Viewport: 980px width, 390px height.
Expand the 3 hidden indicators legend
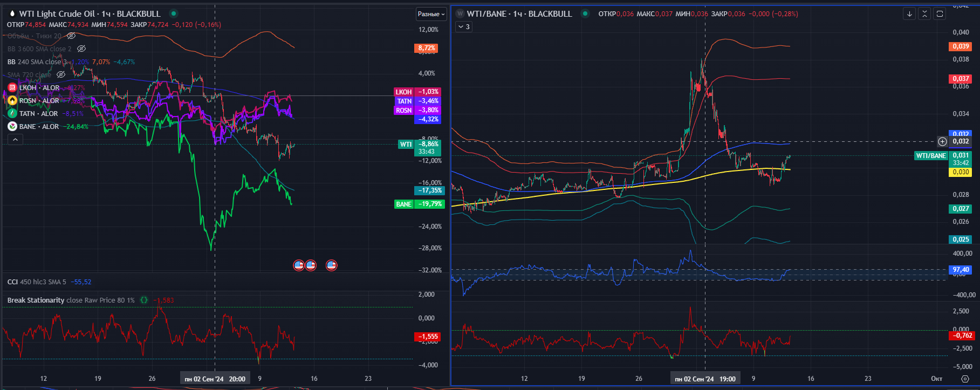[464, 26]
